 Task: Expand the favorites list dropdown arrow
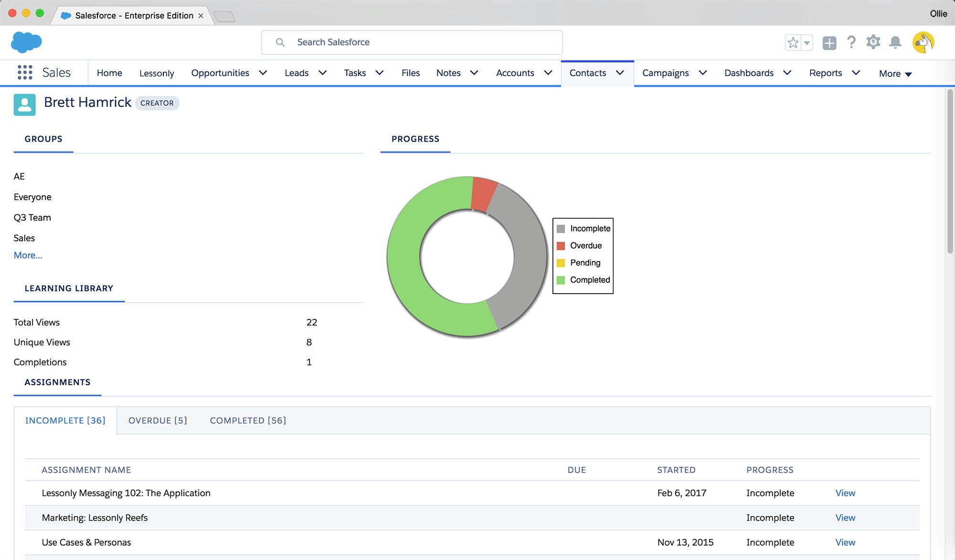806,42
